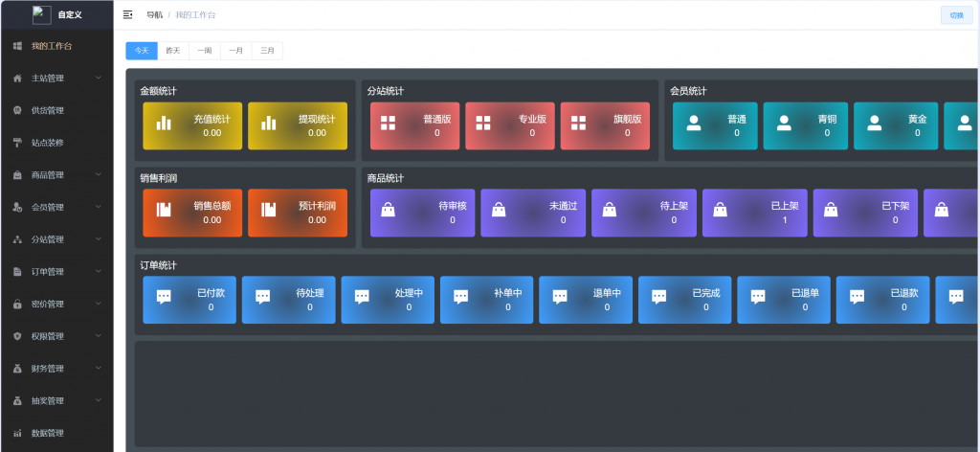
Task: Switch to the 一周 time range
Action: click(x=204, y=51)
